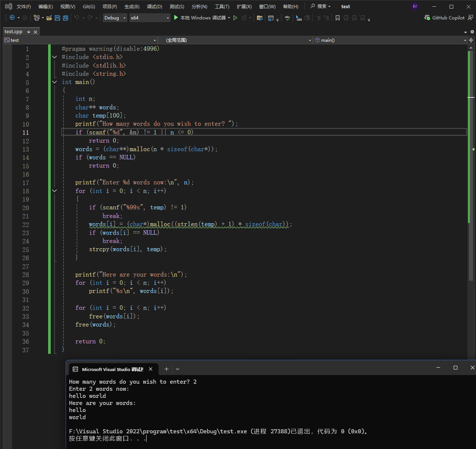The height and width of the screenshot is (449, 476).
Task: Collapse the main function at line 5
Action: (x=54, y=82)
